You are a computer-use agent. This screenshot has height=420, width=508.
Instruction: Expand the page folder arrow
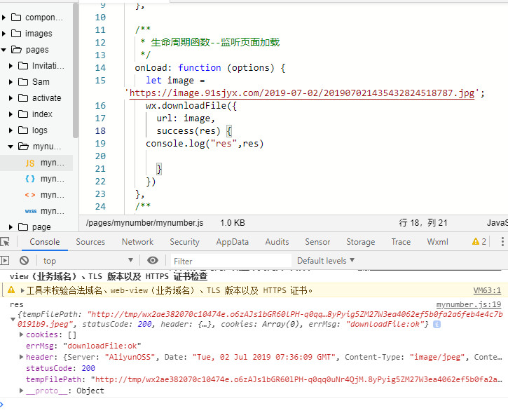point(11,227)
